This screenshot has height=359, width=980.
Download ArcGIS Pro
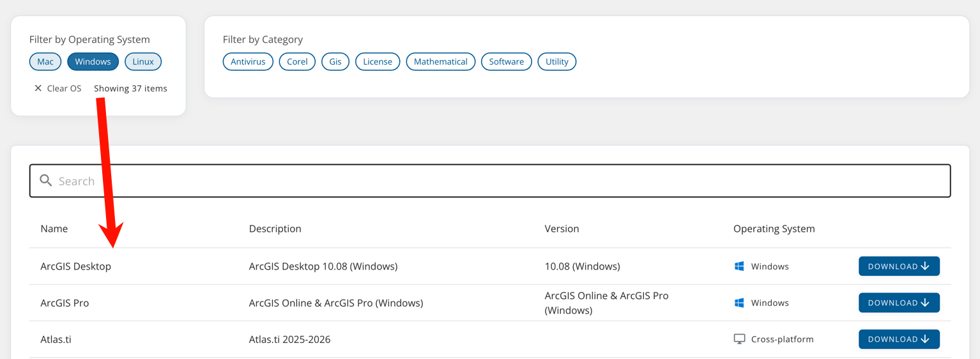tap(898, 303)
